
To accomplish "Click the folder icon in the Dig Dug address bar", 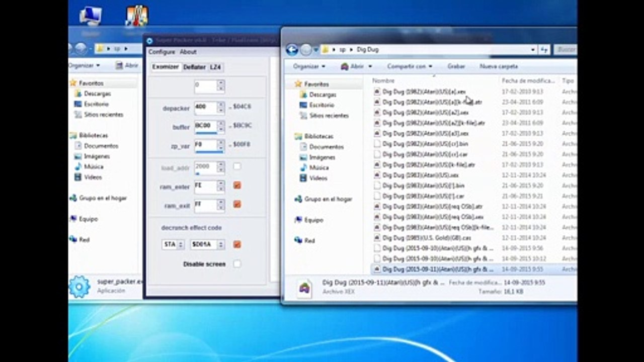I will click(x=326, y=50).
